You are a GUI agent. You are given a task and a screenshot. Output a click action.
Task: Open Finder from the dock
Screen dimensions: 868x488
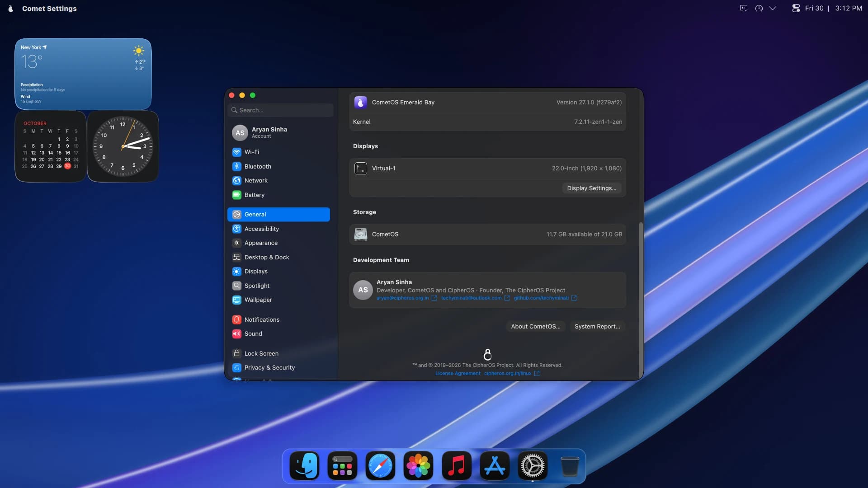tap(304, 466)
